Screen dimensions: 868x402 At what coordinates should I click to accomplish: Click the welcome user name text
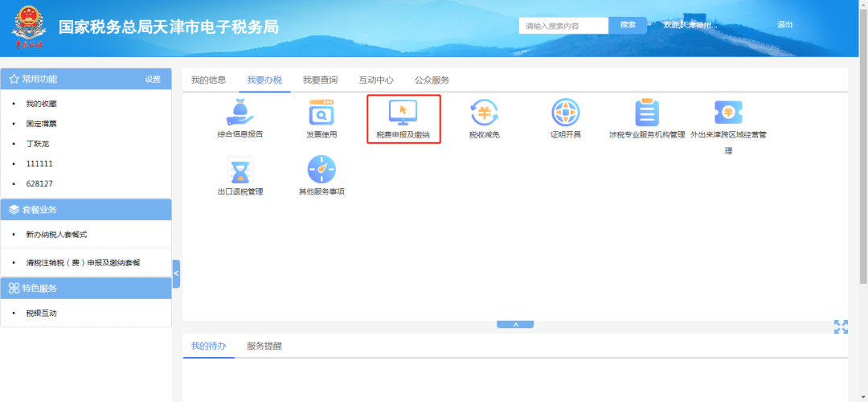690,25
